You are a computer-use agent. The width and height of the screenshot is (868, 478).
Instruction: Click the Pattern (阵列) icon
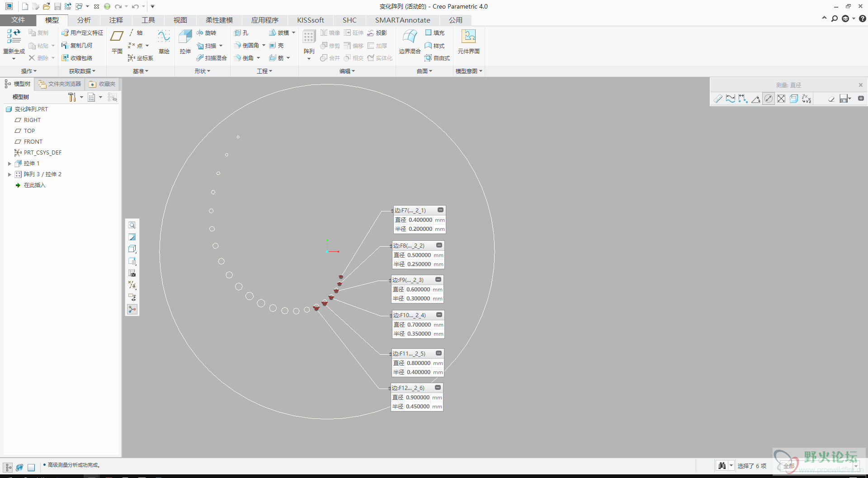click(x=309, y=37)
